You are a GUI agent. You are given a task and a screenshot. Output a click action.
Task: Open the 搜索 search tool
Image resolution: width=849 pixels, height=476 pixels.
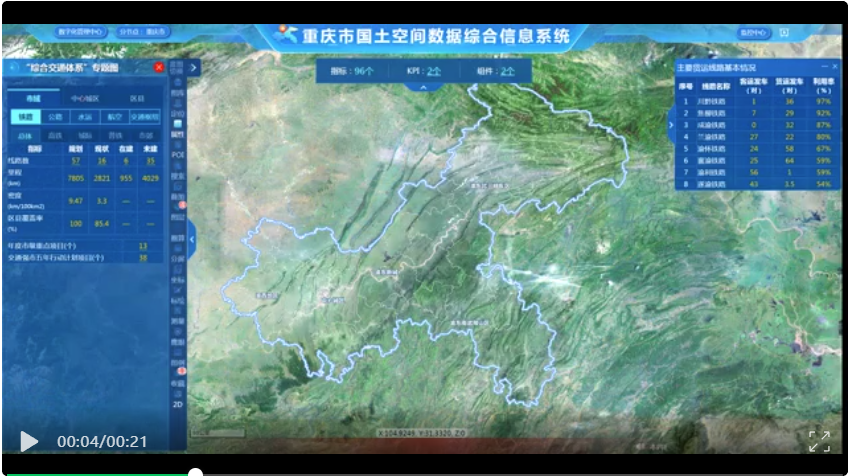[178, 174]
